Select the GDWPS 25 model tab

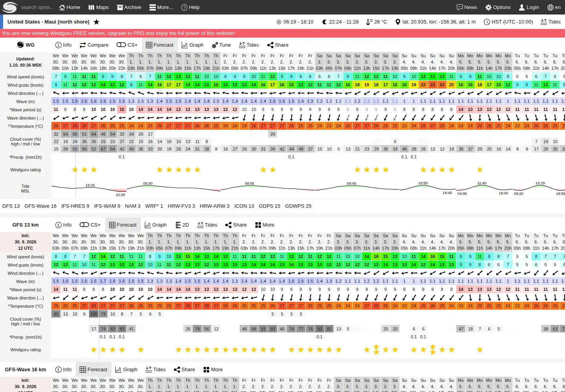tap(298, 206)
